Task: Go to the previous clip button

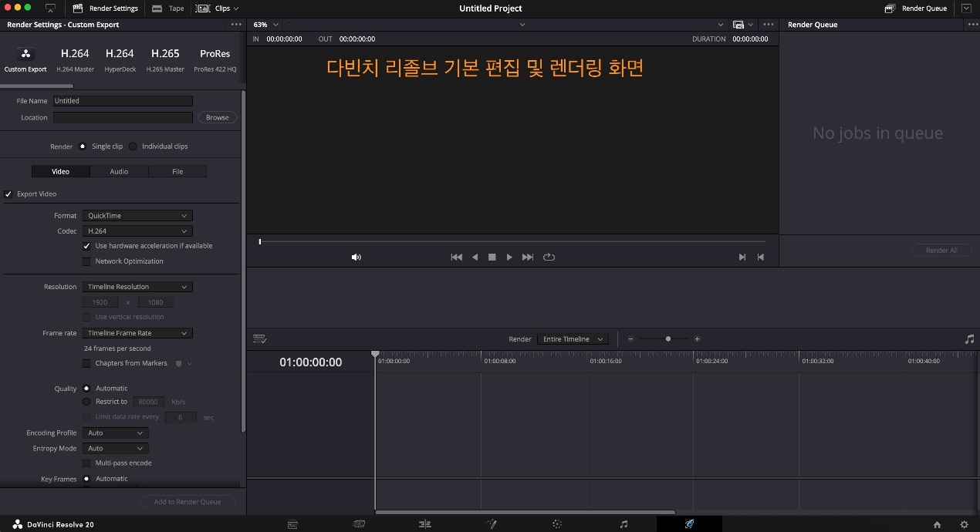Action: coord(761,258)
